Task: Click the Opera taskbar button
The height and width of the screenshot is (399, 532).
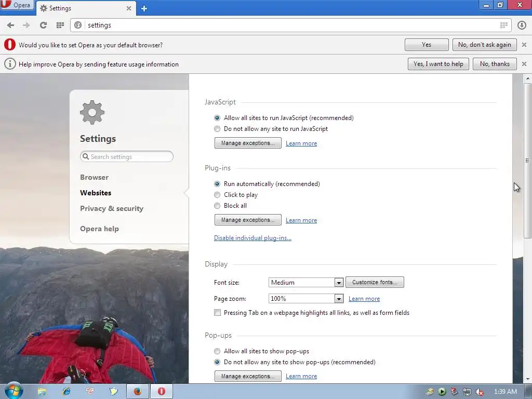Action: click(162, 392)
